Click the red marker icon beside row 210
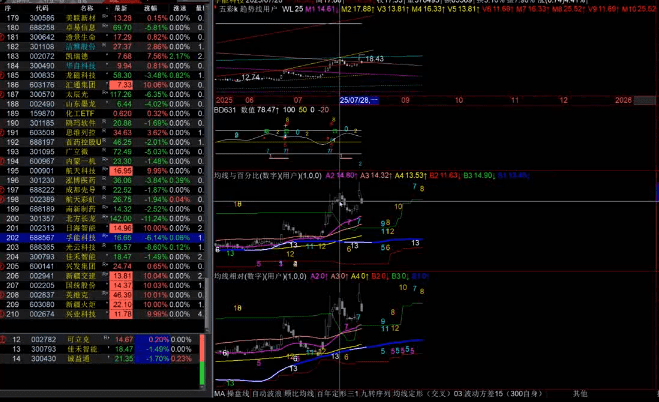The height and width of the screenshot is (402, 659). [x=3, y=314]
